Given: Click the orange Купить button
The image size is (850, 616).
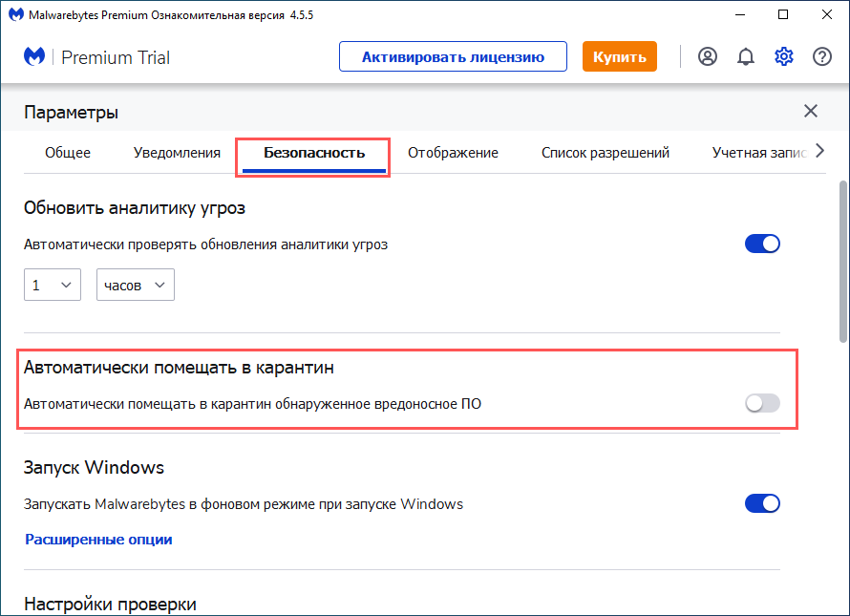Looking at the screenshot, I should click(620, 56).
